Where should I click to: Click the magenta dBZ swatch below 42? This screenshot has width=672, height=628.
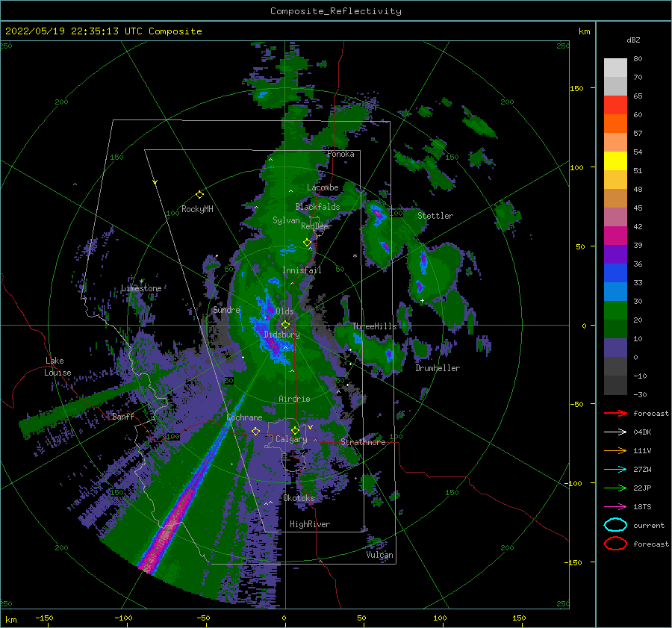click(x=615, y=236)
